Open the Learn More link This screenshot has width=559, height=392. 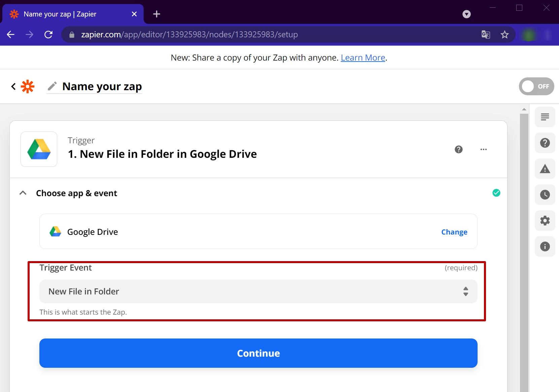363,58
